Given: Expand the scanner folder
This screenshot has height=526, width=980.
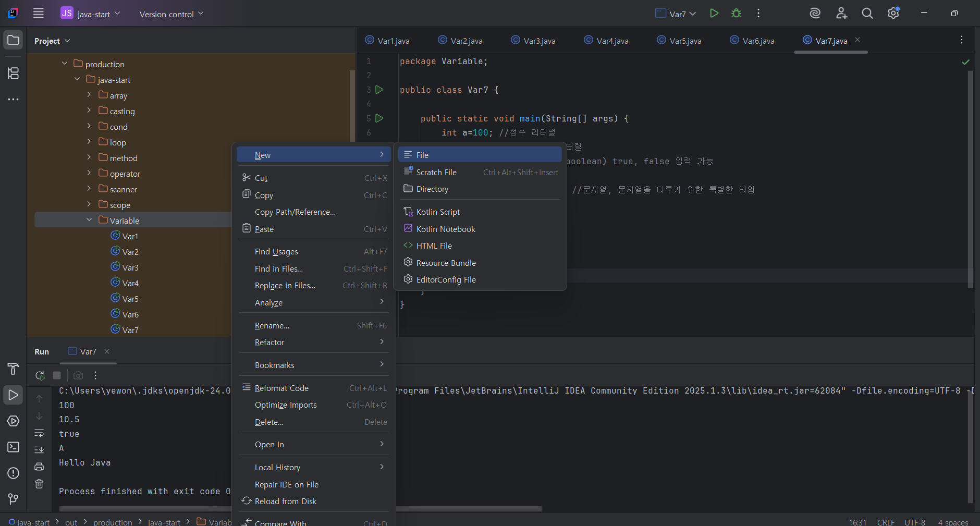Looking at the screenshot, I should pos(89,189).
